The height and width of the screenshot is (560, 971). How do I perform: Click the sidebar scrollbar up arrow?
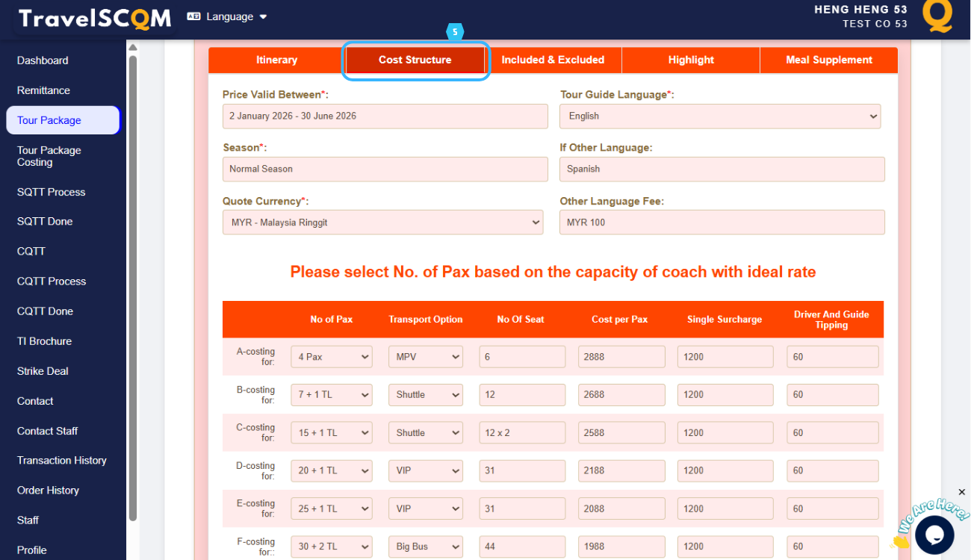click(133, 48)
